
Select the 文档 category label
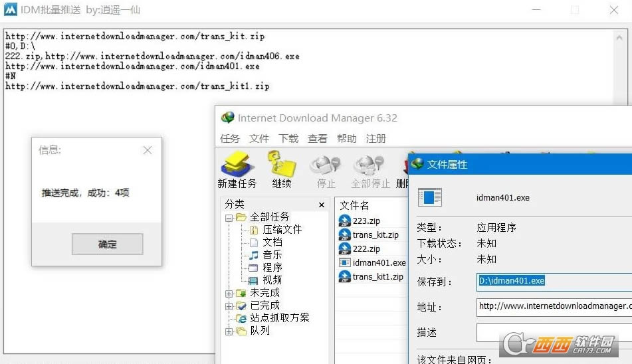pos(272,242)
